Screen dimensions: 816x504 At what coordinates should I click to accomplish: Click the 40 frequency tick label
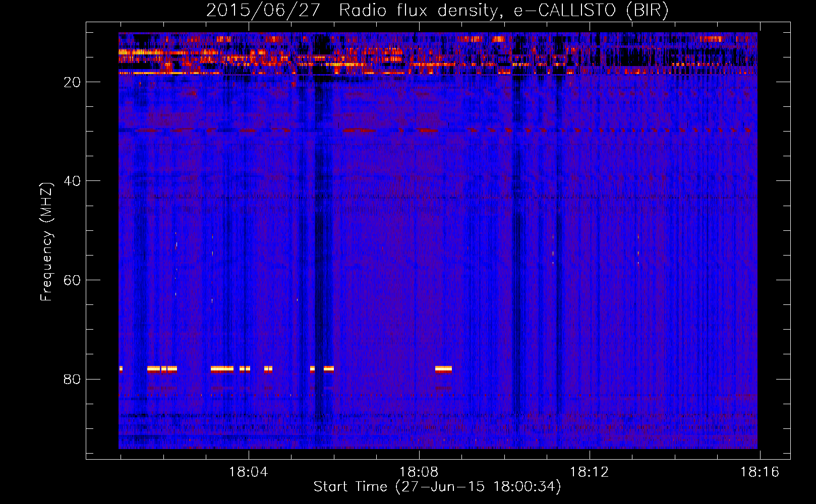click(x=72, y=181)
